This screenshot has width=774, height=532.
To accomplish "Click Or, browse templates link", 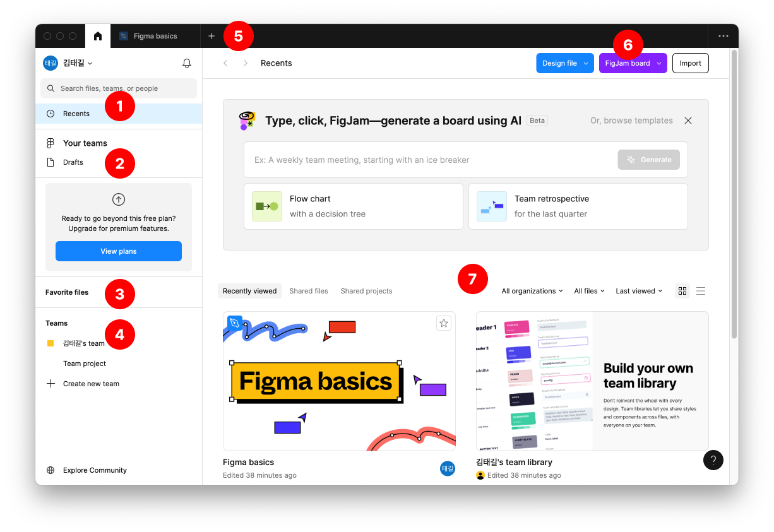I will click(x=631, y=121).
